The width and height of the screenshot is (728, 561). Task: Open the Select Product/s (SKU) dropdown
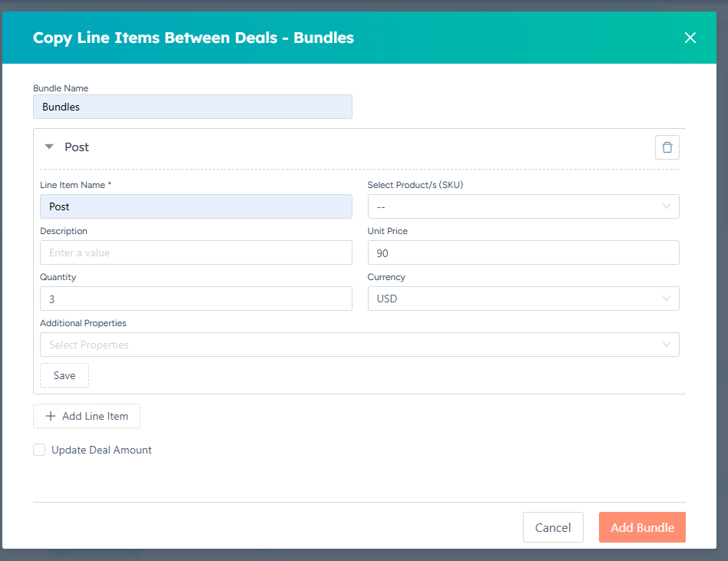(523, 206)
